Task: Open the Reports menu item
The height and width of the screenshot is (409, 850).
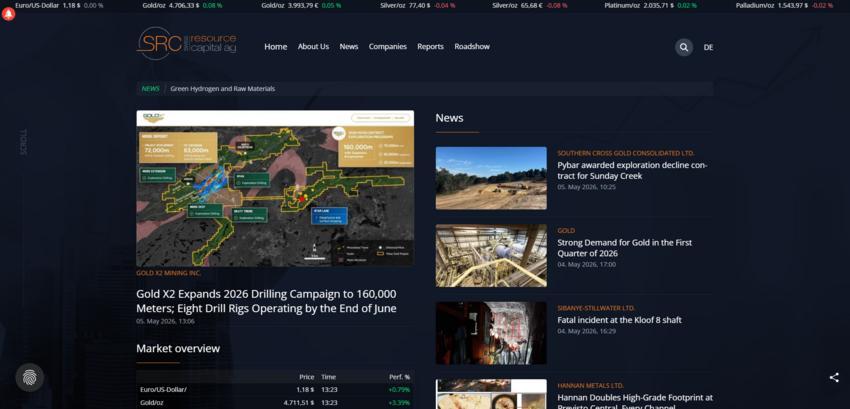Action: click(430, 47)
